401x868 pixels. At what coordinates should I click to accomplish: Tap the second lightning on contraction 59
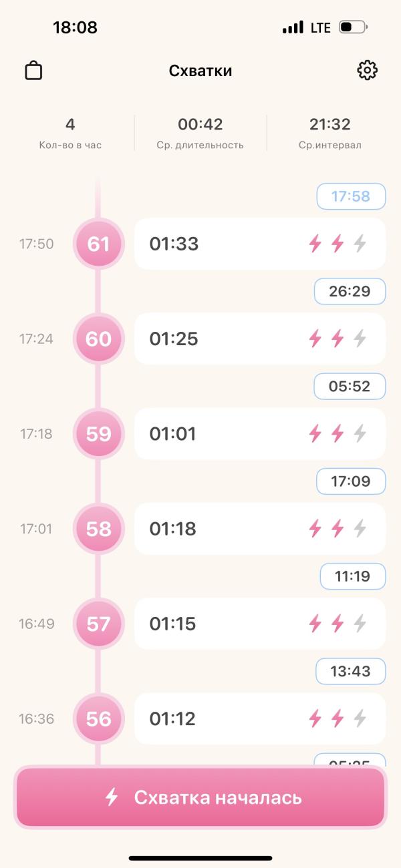tap(338, 434)
